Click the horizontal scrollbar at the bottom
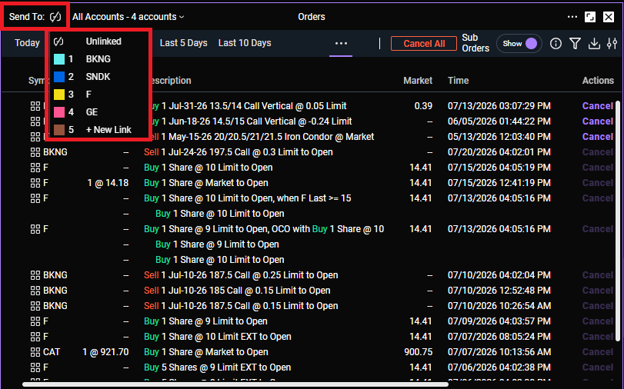Viewport: 624px width, 389px height. [x=235, y=385]
